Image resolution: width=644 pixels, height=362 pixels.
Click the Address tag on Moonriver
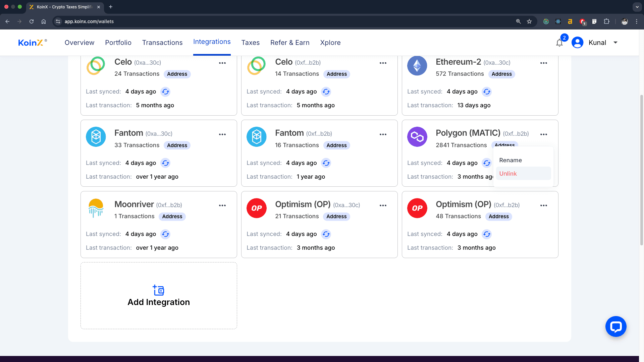(172, 217)
